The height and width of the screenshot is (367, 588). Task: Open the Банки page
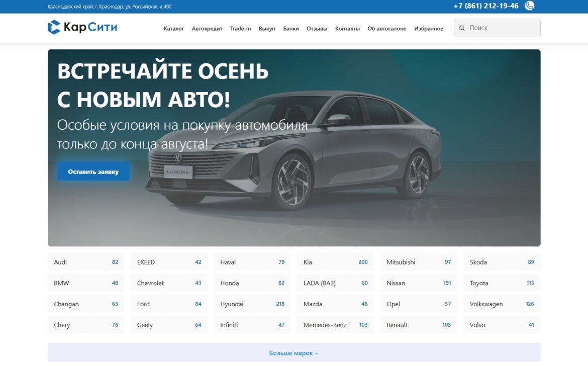tap(291, 29)
